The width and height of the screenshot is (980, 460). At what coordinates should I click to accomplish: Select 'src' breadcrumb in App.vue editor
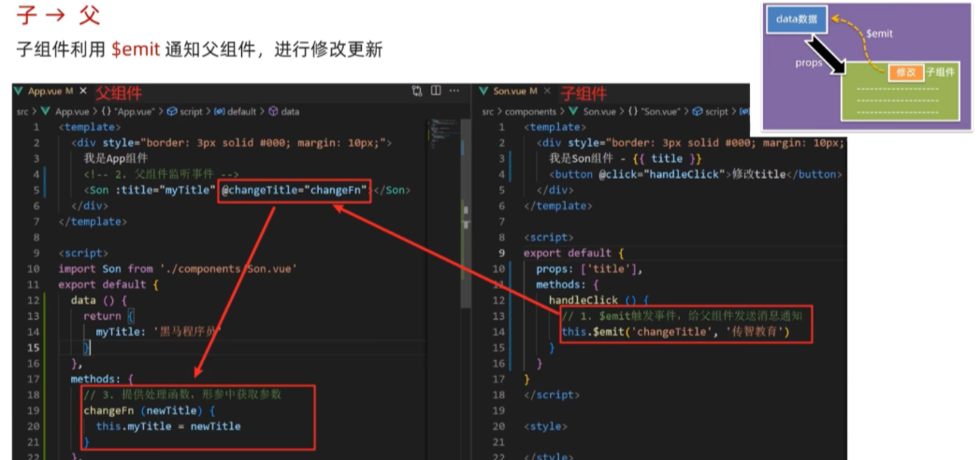(22, 112)
